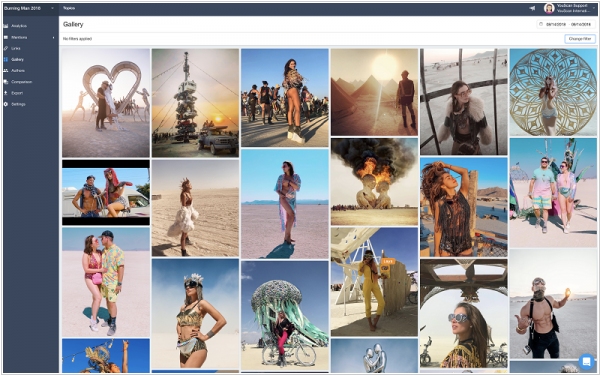Expand the Mentions submenu arrow
This screenshot has height=375, width=600.
[54, 38]
